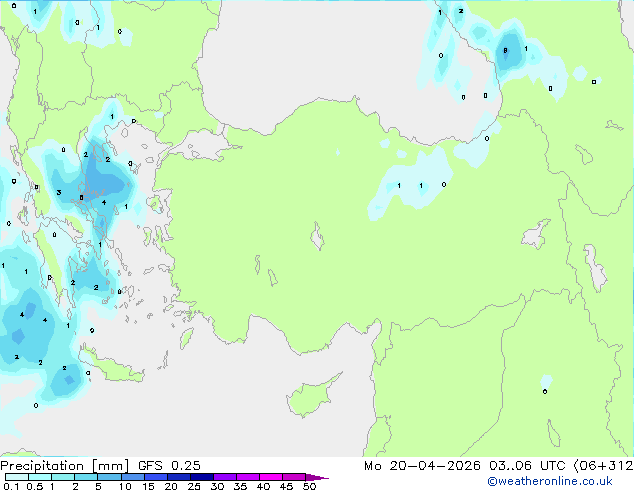Click legend label '25'
Viewport: 634px width, 490px height.
point(194,486)
